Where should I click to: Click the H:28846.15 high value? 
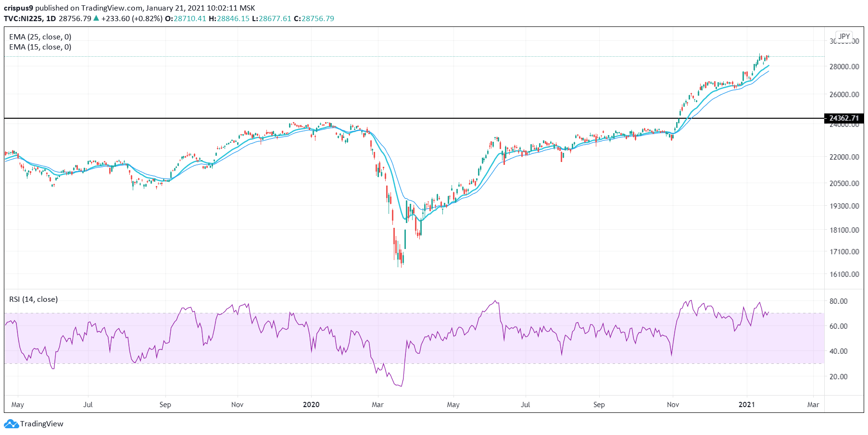pyautogui.click(x=229, y=18)
